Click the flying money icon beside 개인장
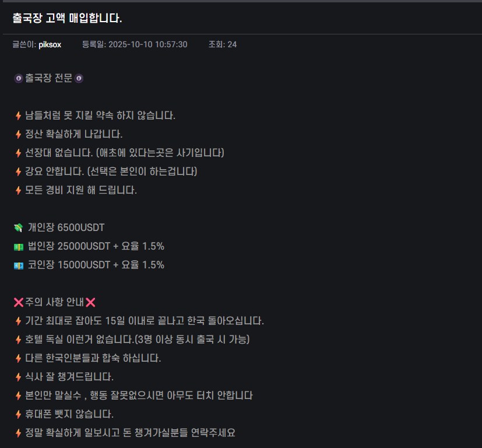The width and height of the screenshot is (482, 448). (x=18, y=228)
